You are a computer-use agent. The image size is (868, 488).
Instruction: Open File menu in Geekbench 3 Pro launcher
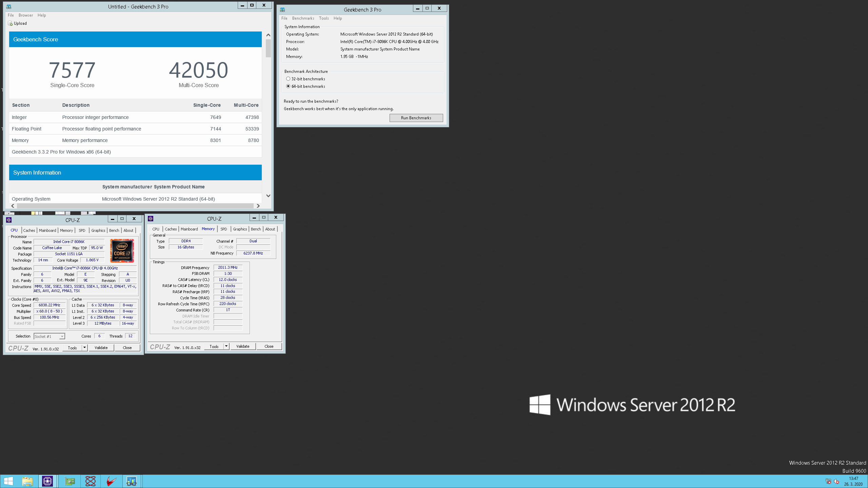coord(284,18)
